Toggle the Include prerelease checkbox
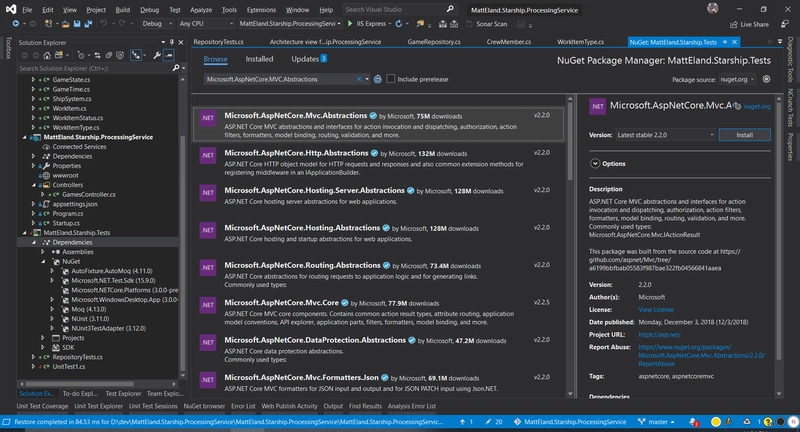This screenshot has width=800, height=432. (x=391, y=79)
